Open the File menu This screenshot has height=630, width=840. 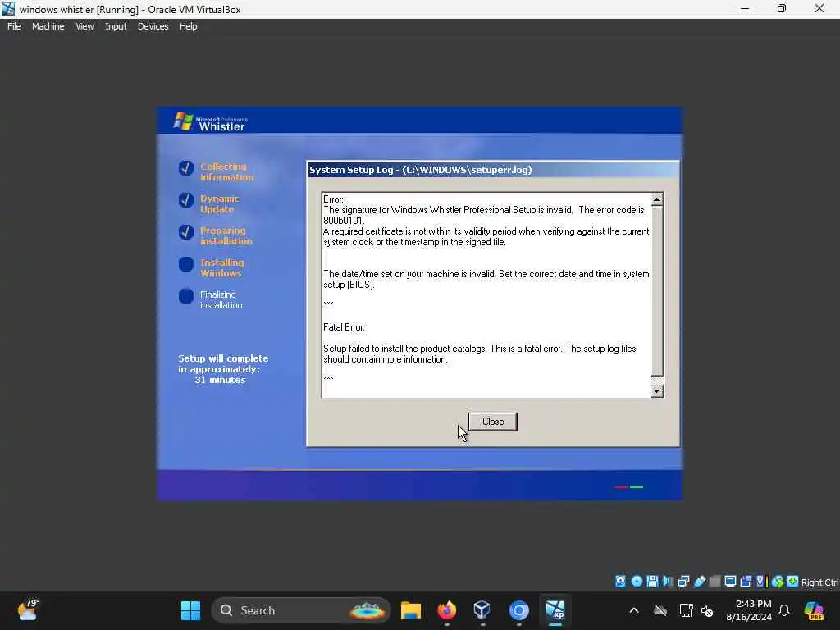tap(14, 26)
